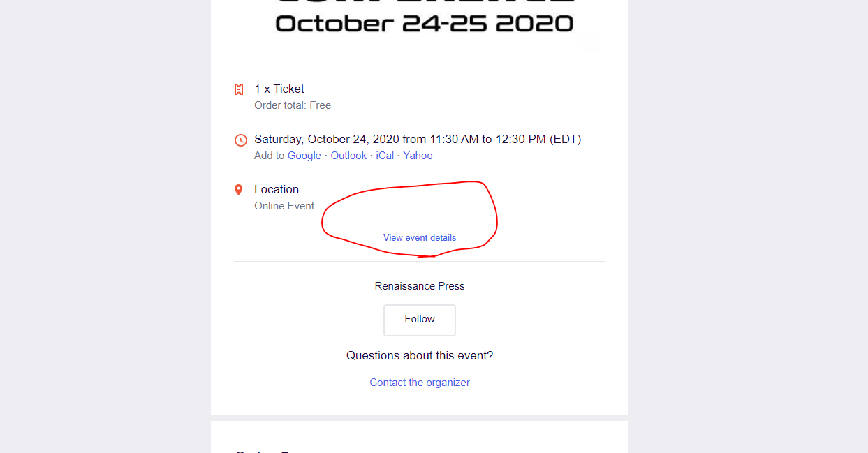868x453 pixels.
Task: Open the View event details link
Action: tap(419, 237)
